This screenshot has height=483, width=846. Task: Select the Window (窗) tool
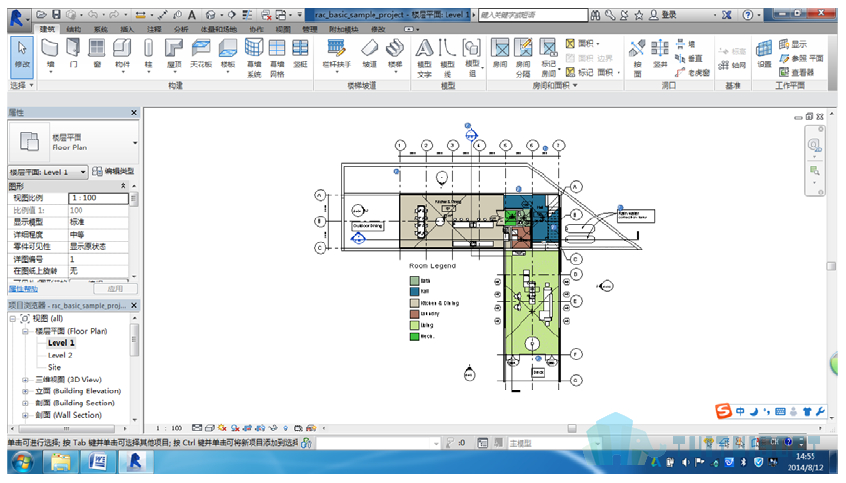coord(97,53)
